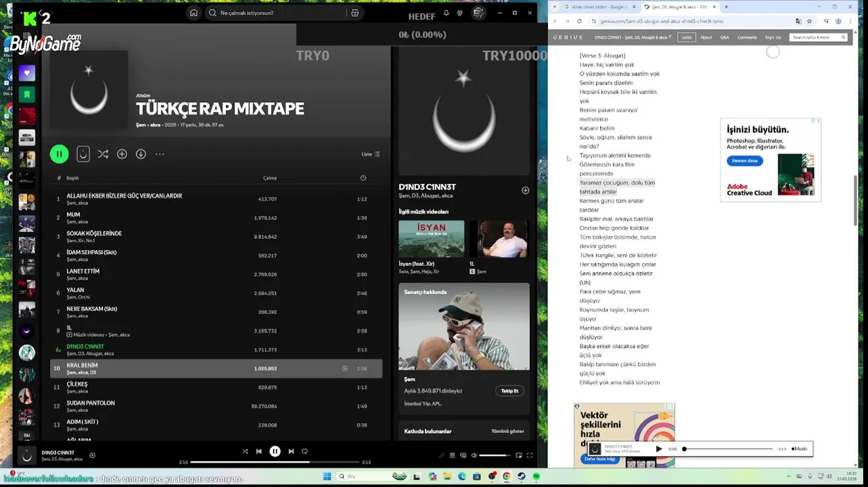Screen dimensions: 868x487
Task: Select Comments tab on Genius
Action: pos(747,37)
